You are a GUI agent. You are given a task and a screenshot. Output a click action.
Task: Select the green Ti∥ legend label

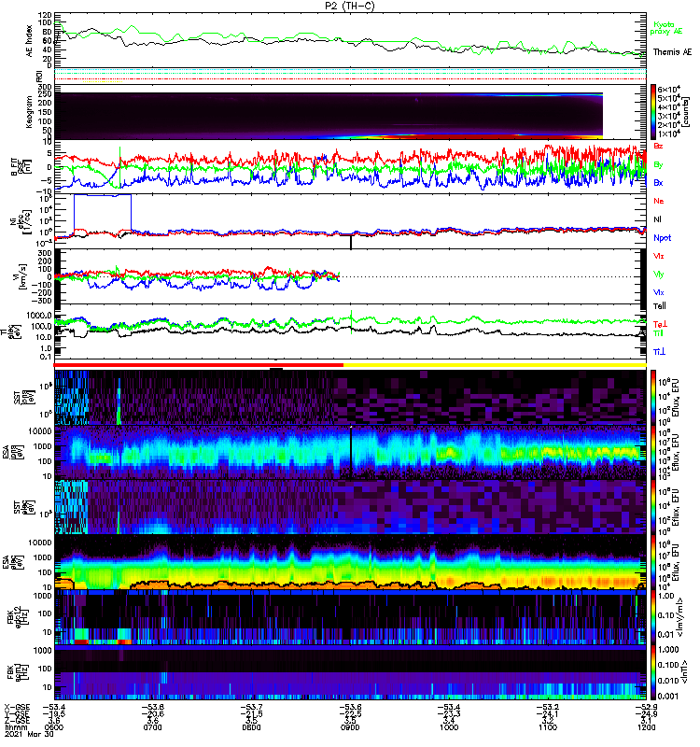pos(658,333)
